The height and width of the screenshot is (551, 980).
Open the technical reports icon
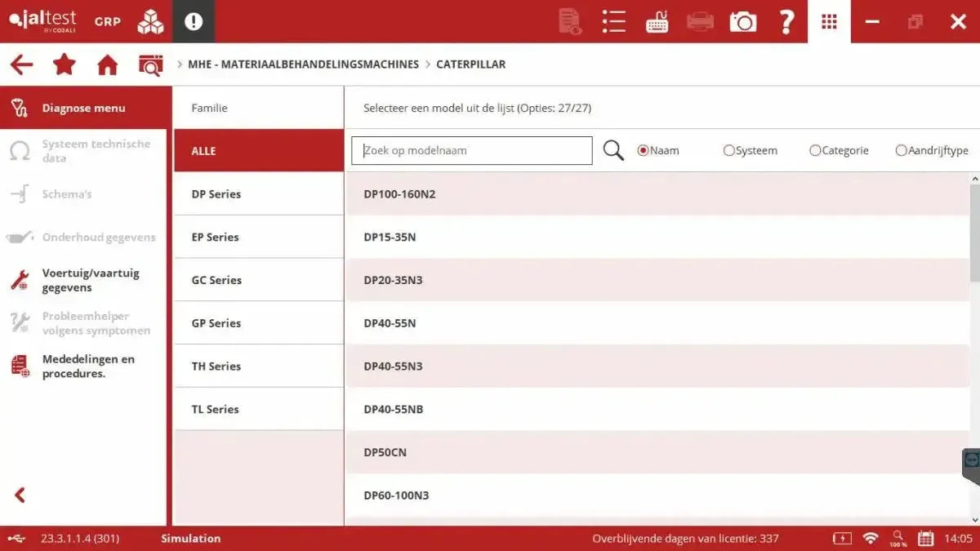[x=569, y=21]
